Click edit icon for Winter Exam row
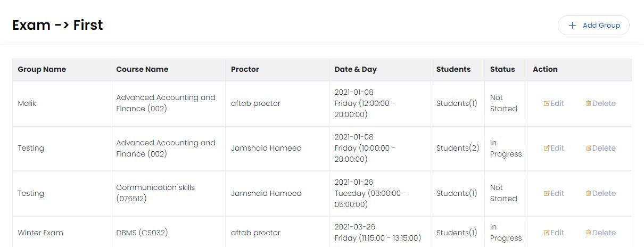 tap(546, 233)
